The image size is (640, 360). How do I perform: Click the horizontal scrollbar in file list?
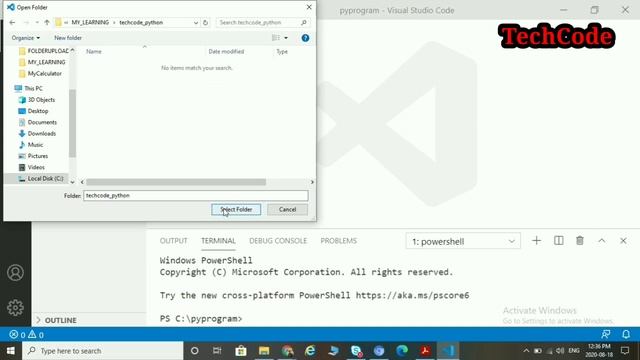pos(176,182)
